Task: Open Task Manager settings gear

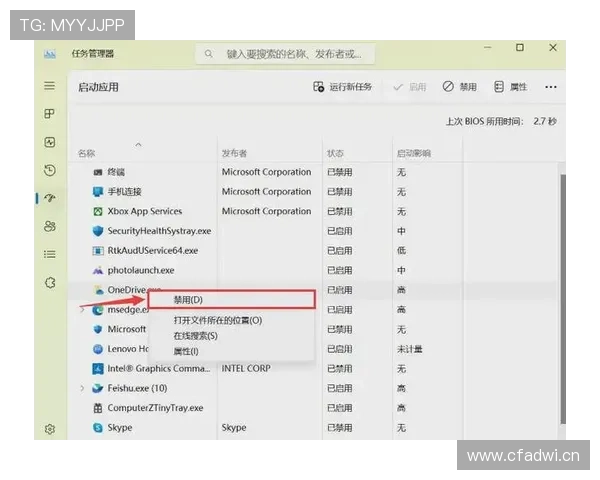Action: click(x=50, y=429)
